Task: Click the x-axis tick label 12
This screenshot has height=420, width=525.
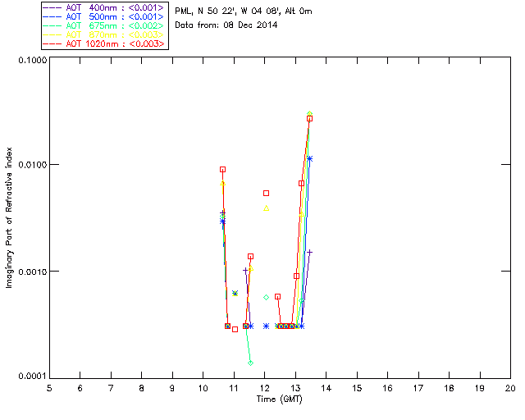Action: (x=264, y=388)
